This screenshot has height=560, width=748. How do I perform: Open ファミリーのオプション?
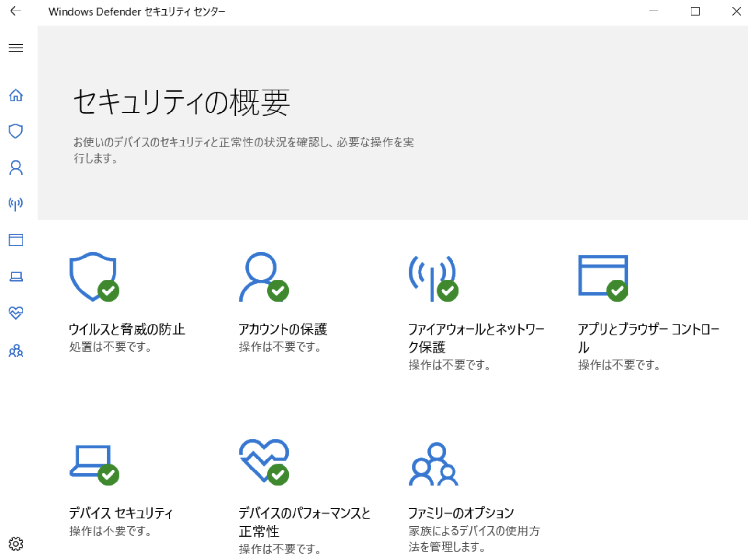[x=461, y=513]
